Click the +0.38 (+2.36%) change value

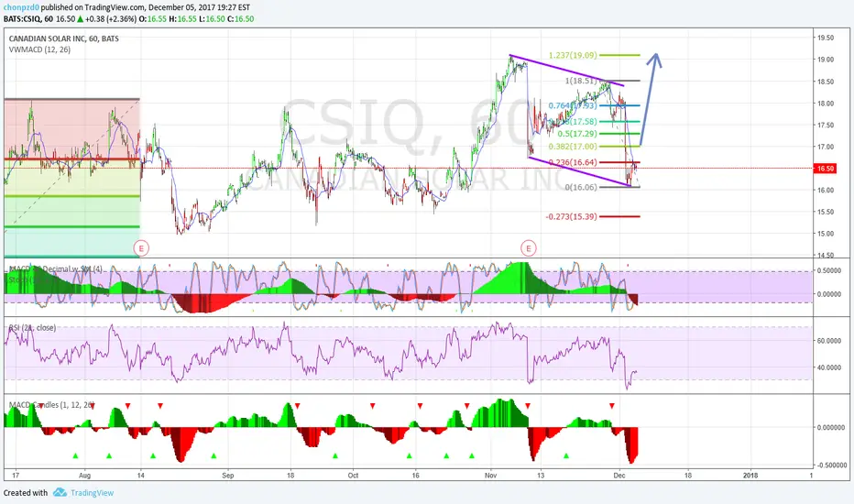[111, 18]
